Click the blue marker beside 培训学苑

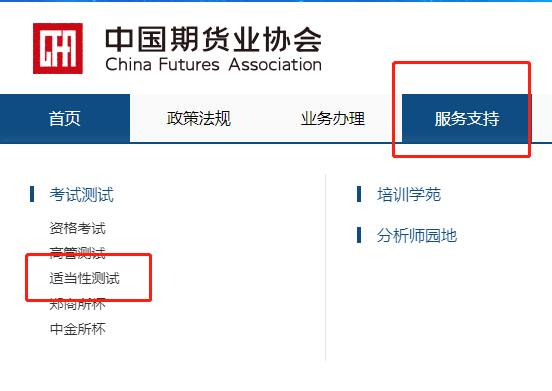[x=359, y=194]
